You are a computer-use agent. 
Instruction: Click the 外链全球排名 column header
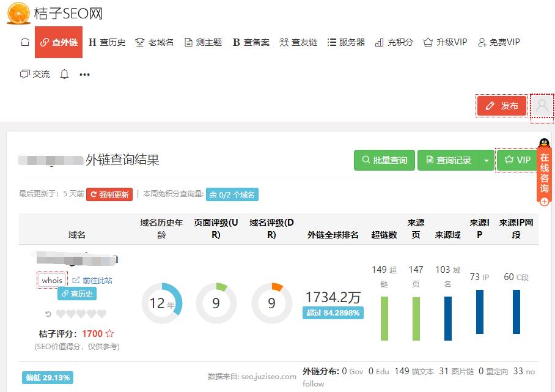(x=333, y=235)
